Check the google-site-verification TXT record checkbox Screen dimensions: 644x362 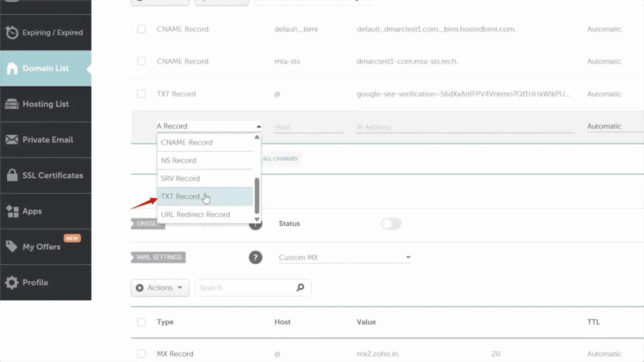click(x=141, y=94)
